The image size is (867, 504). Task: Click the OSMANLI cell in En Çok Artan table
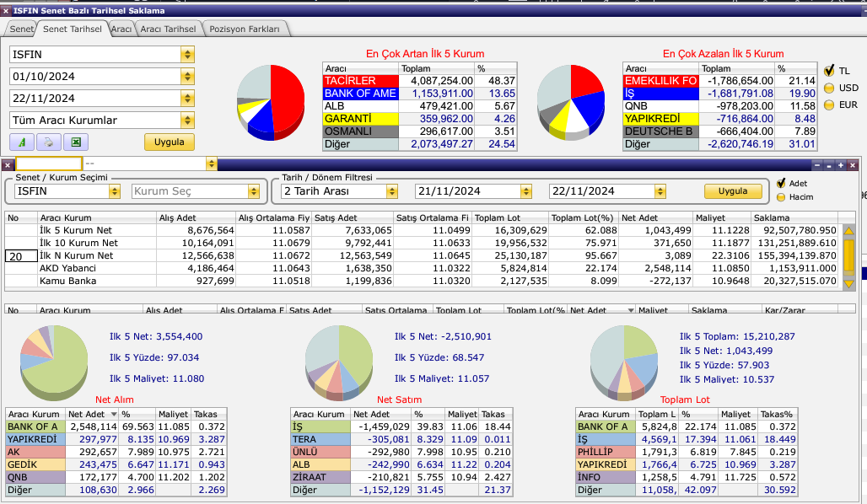click(360, 131)
